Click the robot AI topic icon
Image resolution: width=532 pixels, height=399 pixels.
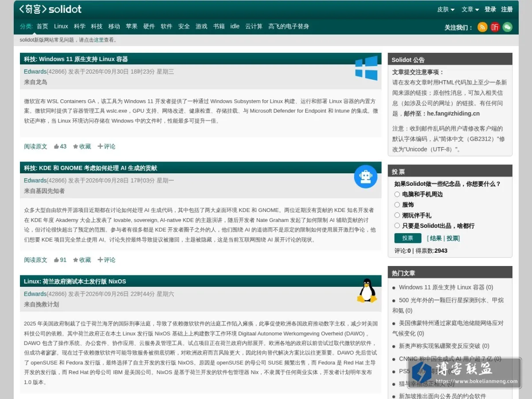tap(366, 176)
